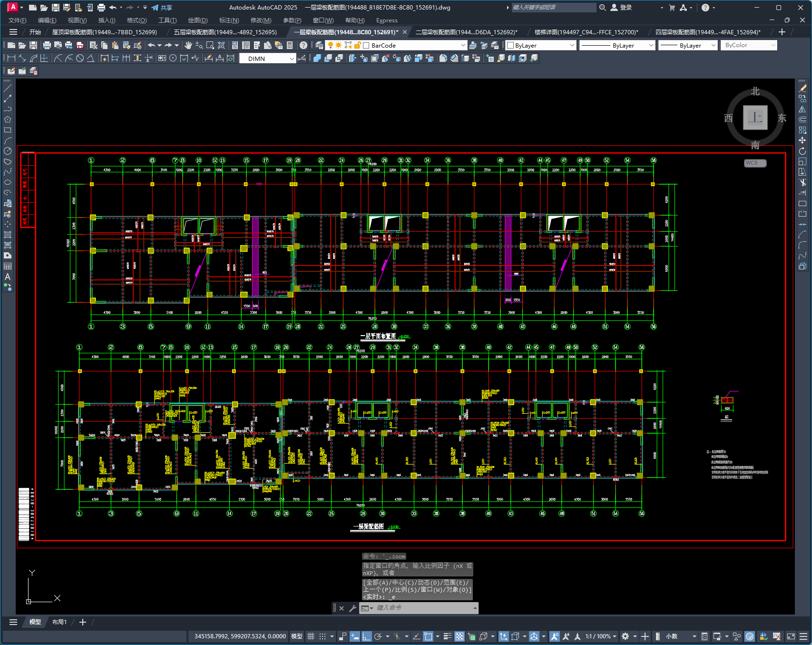Click the Zoom Window icon

click(210, 45)
